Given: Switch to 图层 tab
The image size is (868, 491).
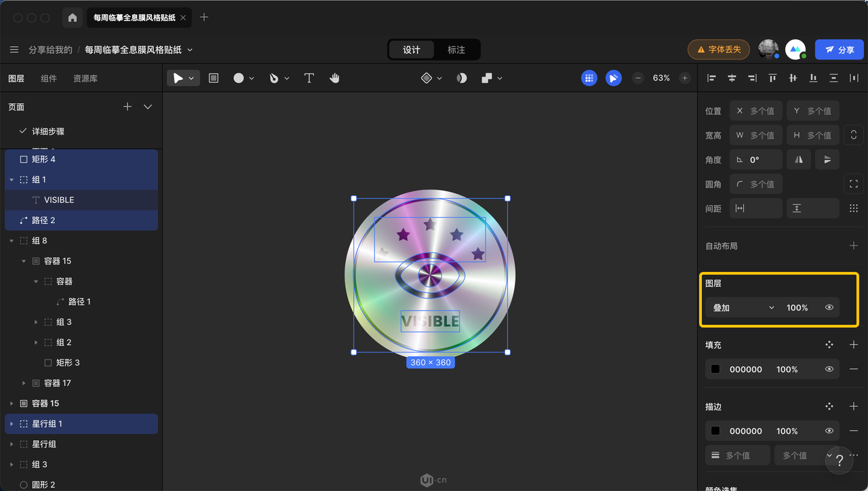Looking at the screenshot, I should tap(16, 79).
